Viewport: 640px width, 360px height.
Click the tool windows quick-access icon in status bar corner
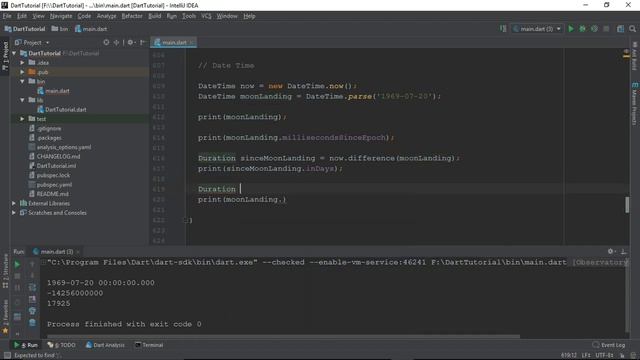point(7,355)
